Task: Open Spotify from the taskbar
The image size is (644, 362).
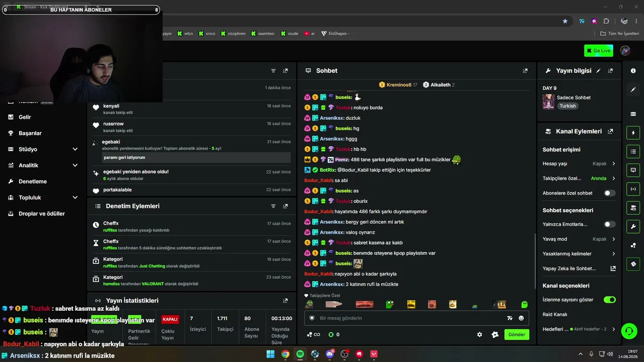Action: coord(300,354)
